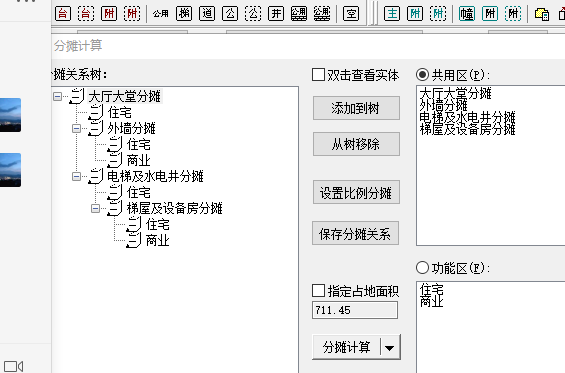This screenshot has width=565, height=373.
Task: Collapse the 梯屋及设备房分摊 tree node
Action: [95, 208]
